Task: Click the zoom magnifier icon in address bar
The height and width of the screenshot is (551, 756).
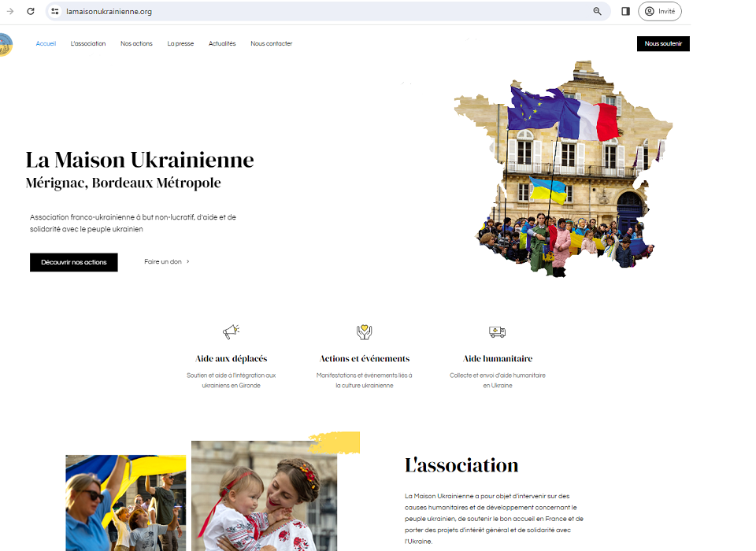Action: [598, 11]
